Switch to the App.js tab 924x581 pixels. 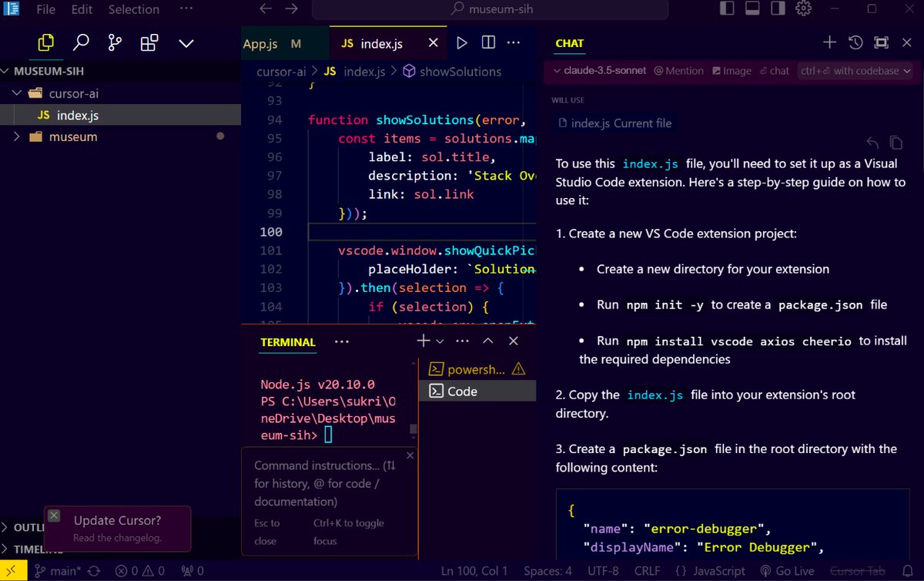tap(261, 44)
